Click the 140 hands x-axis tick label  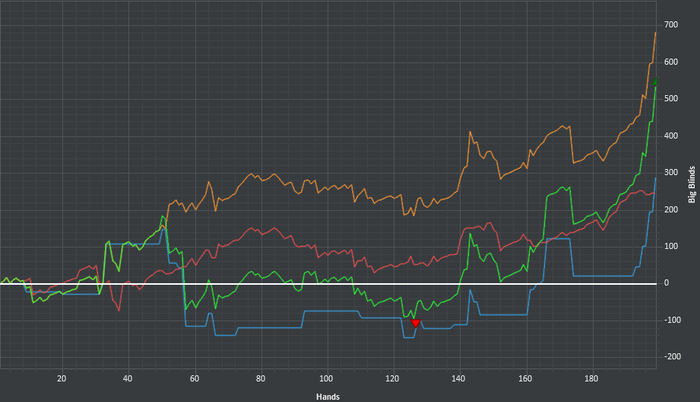458,378
